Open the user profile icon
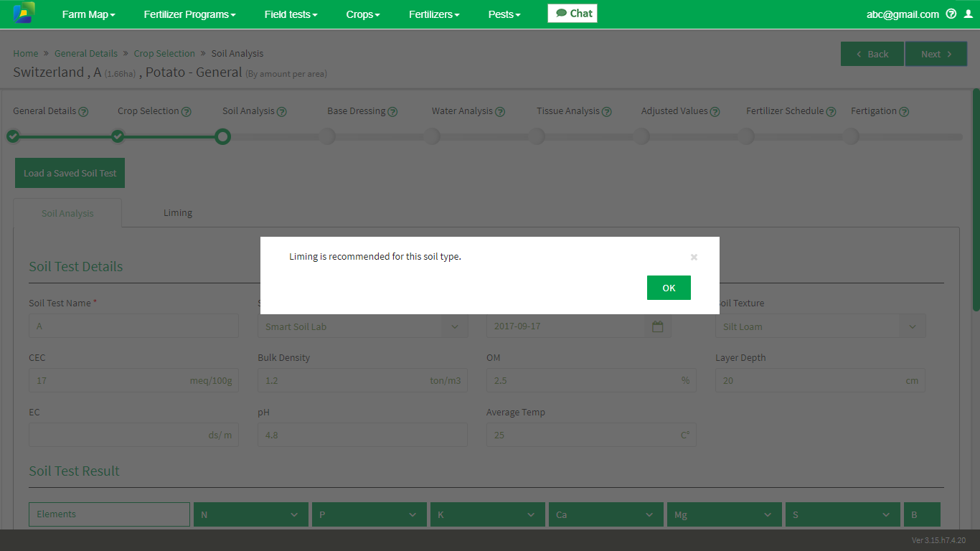Screen dimensions: 980x551 [x=968, y=14]
